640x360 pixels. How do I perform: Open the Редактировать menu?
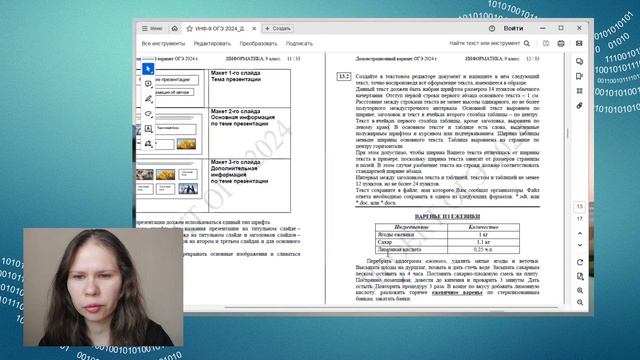pyautogui.click(x=212, y=43)
